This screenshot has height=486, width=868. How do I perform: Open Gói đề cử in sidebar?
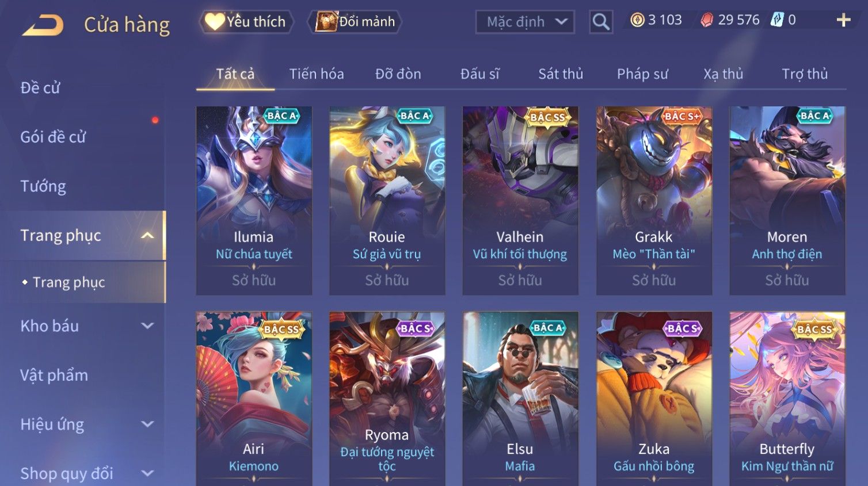(53, 137)
